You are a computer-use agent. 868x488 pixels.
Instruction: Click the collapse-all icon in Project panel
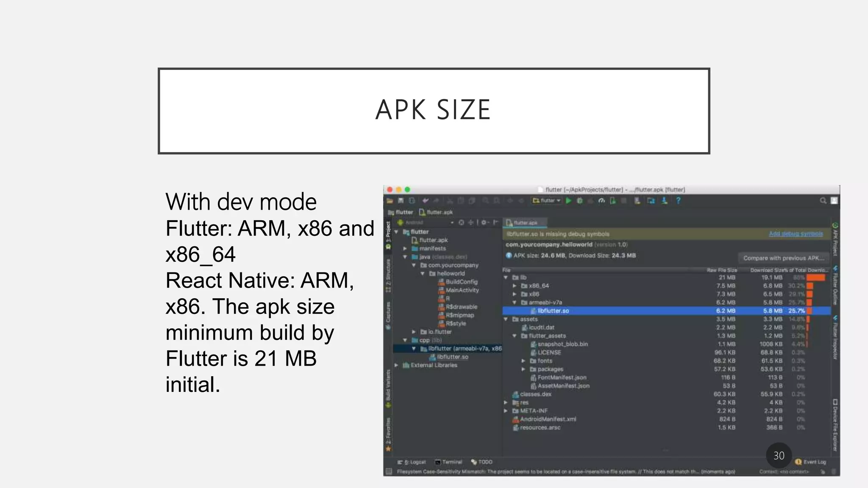click(x=470, y=222)
